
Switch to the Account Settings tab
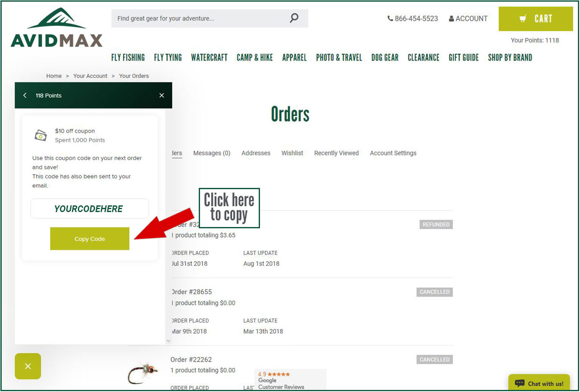[393, 153]
